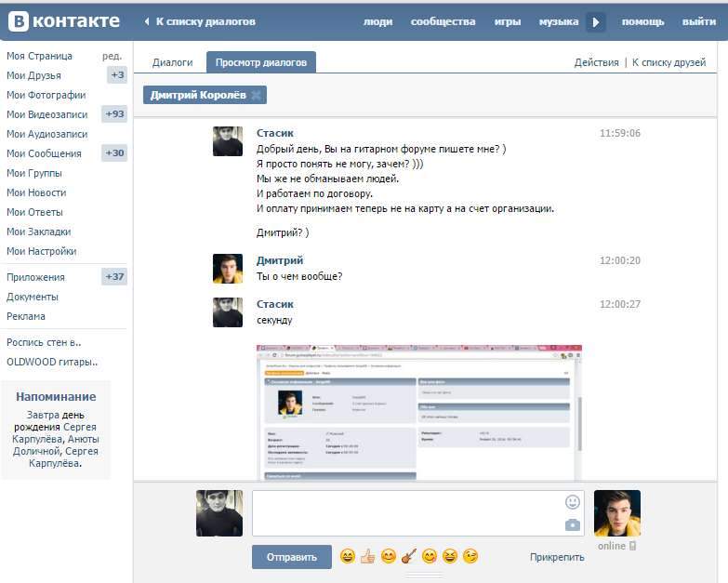Open Мои Группы
This screenshot has width=728, height=583.
(34, 173)
